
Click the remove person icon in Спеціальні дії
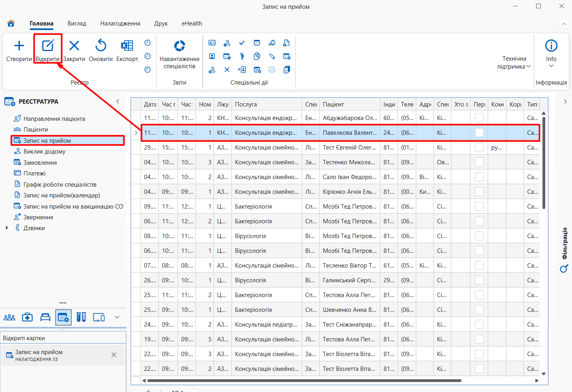click(x=227, y=43)
